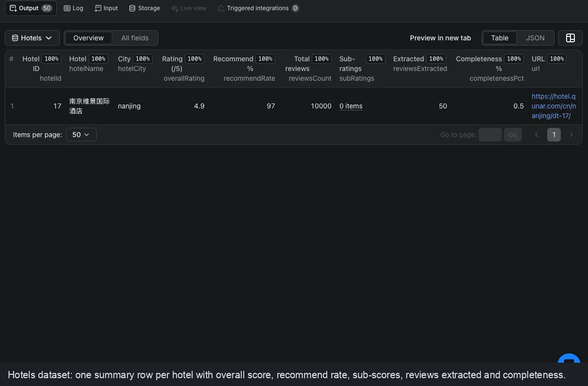
Task: Go to previous page arrow
Action: click(x=536, y=135)
